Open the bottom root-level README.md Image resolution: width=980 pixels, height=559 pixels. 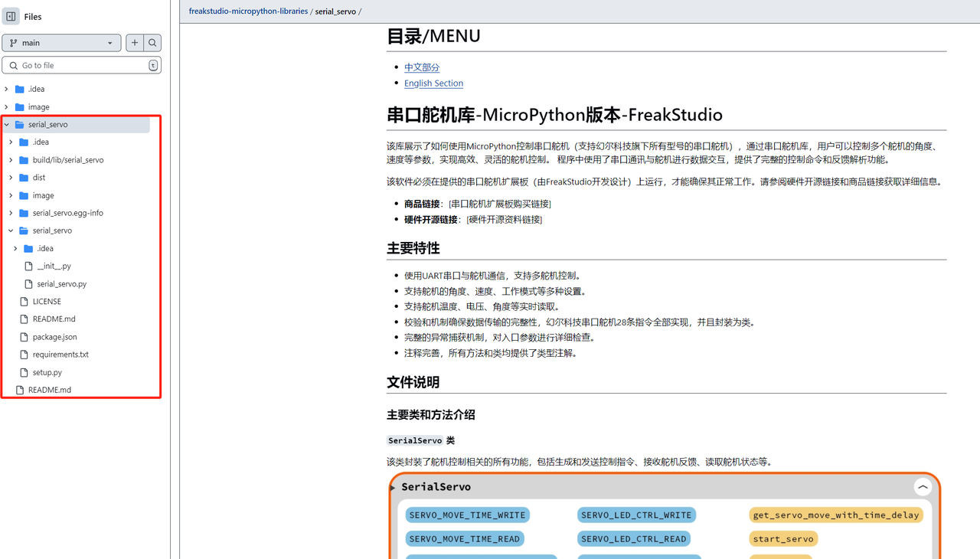pyautogui.click(x=50, y=390)
